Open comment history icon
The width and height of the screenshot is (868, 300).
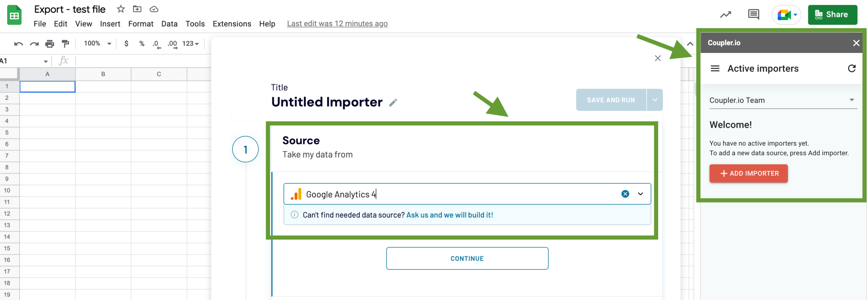coord(754,14)
